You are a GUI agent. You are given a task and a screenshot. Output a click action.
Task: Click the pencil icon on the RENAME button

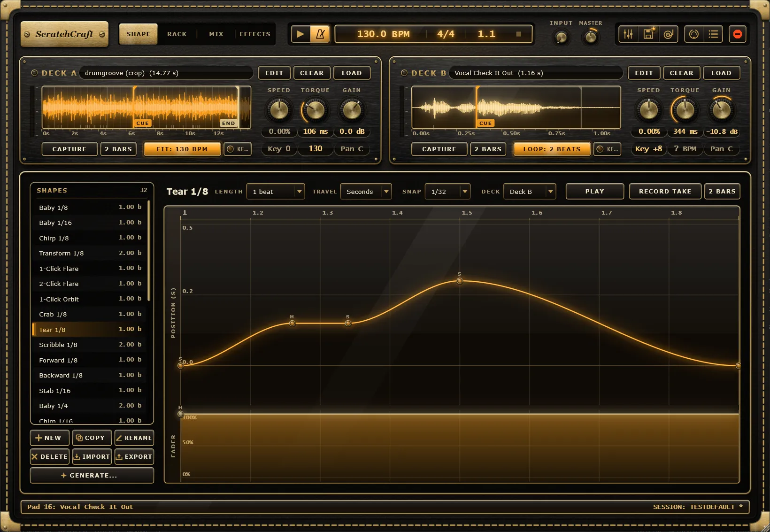pyautogui.click(x=119, y=438)
